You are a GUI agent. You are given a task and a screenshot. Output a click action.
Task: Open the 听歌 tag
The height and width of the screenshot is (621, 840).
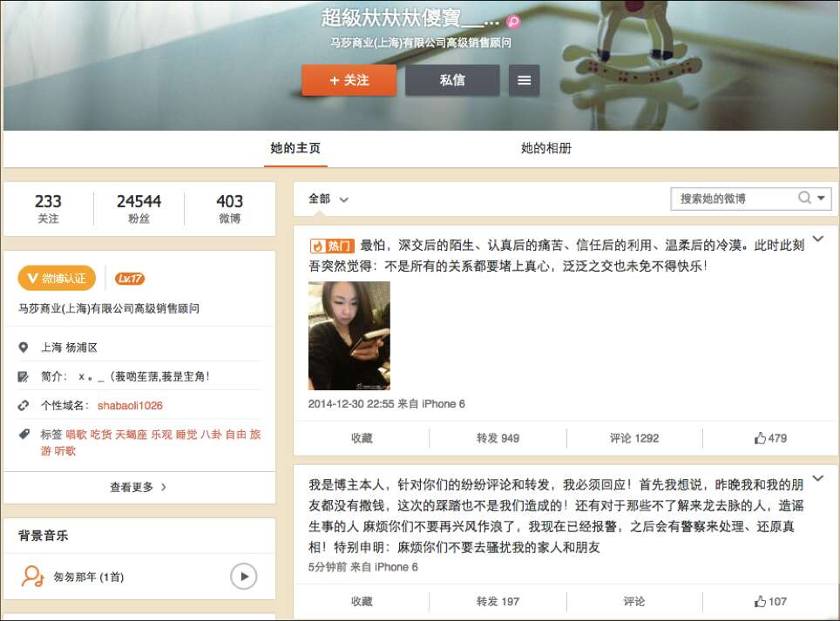tap(65, 451)
